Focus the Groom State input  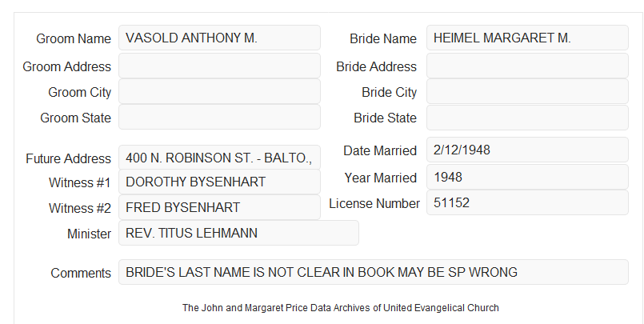[x=219, y=117]
